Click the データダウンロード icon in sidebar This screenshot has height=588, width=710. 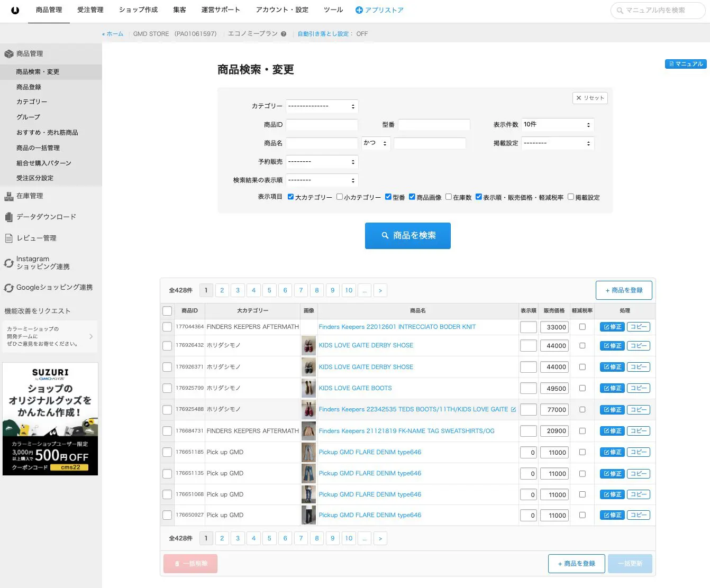(8, 217)
